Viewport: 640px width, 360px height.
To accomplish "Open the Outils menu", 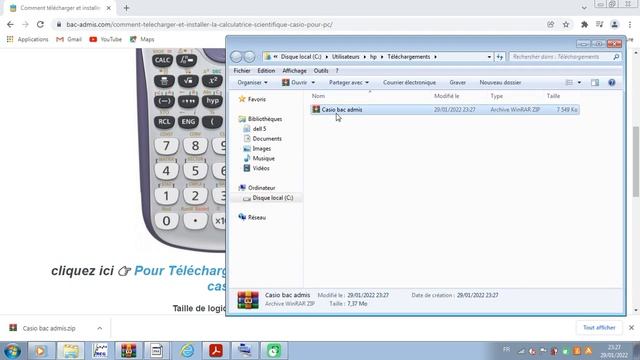I will pyautogui.click(x=321, y=71).
